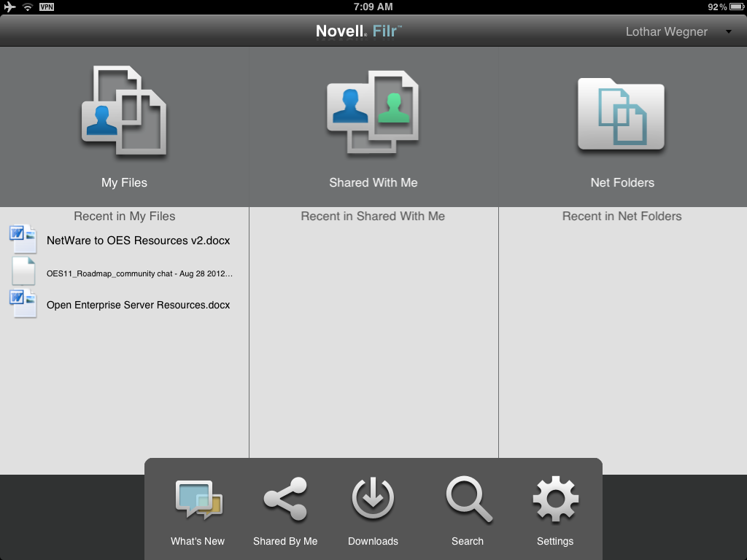747x560 pixels.
Task: Click Word icon beside NetWare to OES Resources
Action: (23, 239)
